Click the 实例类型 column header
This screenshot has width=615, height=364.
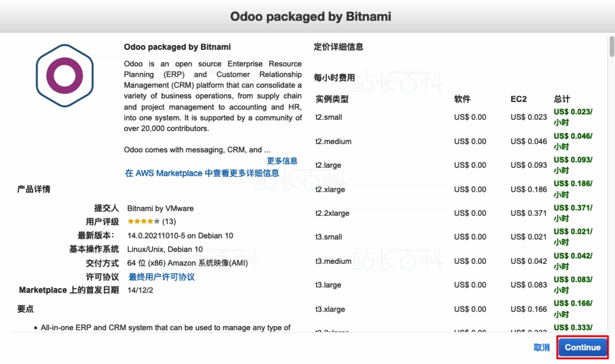[332, 99]
